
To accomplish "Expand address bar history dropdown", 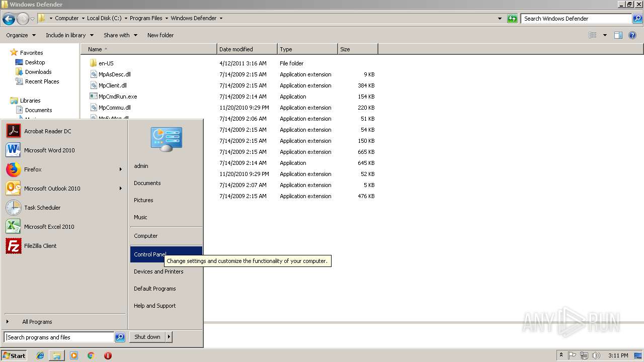I will (x=500, y=19).
